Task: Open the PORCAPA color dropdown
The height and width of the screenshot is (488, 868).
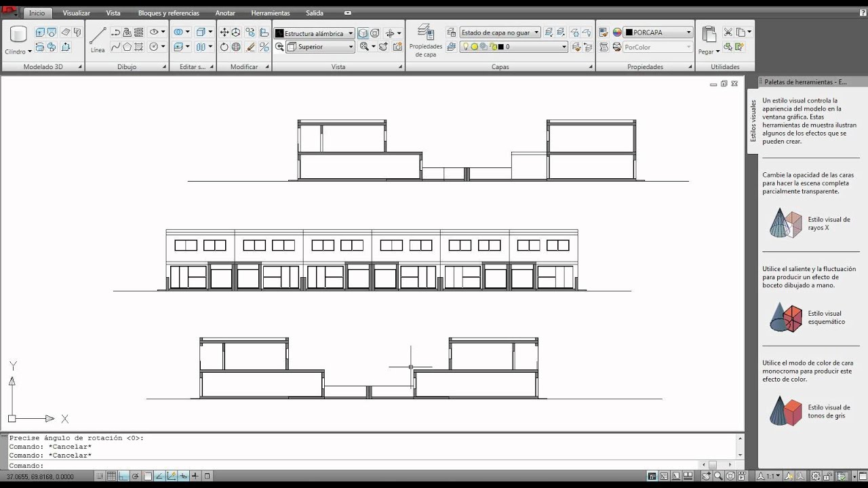Action: (658, 33)
